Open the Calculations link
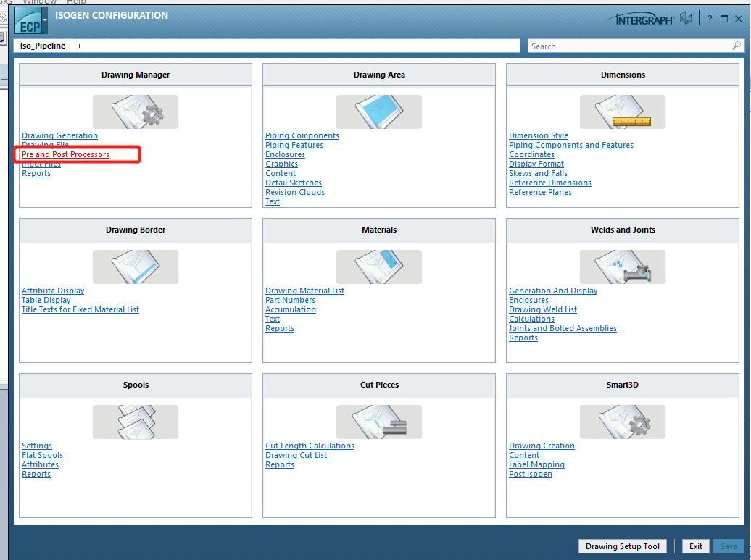 (x=531, y=319)
